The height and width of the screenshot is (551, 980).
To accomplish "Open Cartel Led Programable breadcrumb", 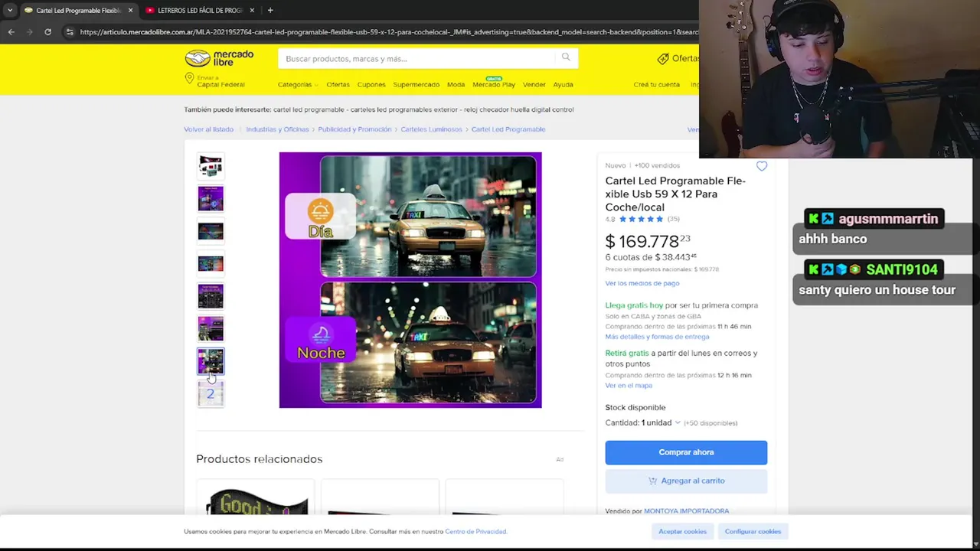I will (508, 129).
